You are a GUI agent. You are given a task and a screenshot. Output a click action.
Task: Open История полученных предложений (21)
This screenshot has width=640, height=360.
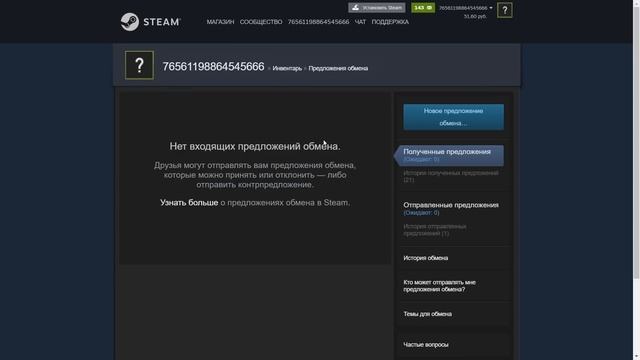pyautogui.click(x=451, y=176)
